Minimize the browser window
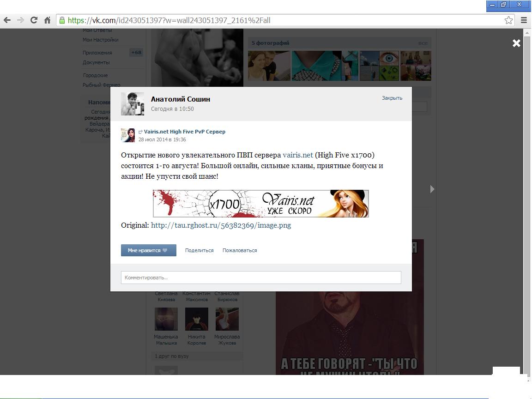The width and height of the screenshot is (532, 399). click(492, 5)
